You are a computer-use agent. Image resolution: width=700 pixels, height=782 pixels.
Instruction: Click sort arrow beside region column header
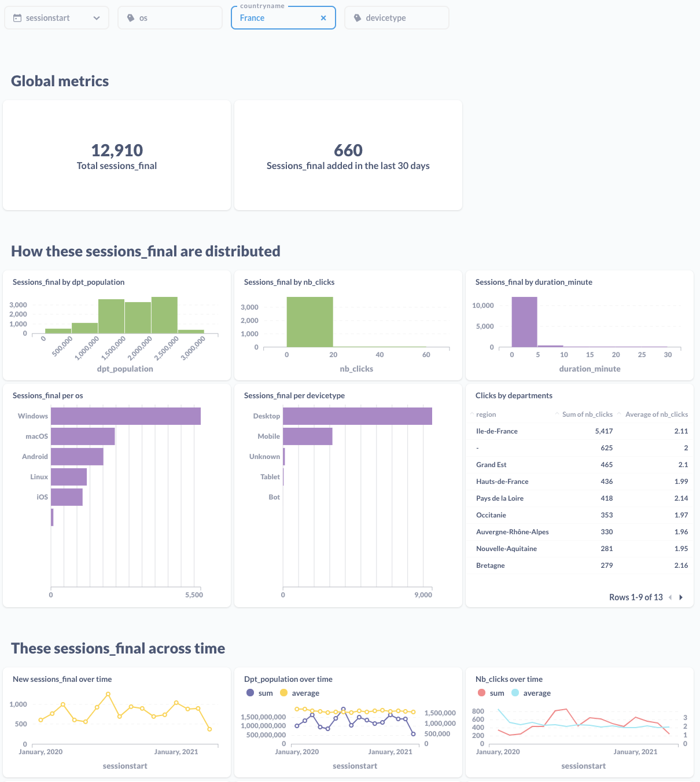tap(472, 414)
